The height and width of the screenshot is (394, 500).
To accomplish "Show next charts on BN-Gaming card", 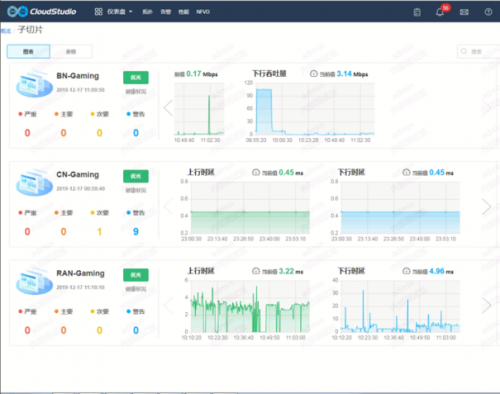I will (x=487, y=108).
